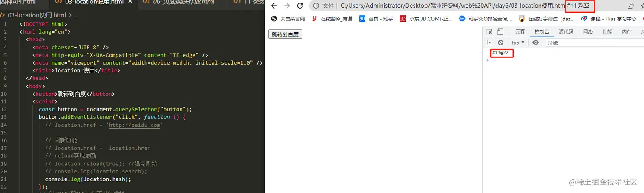Image resolution: width=644 pixels, height=193 pixels.
Task: Click the </head> closing tag line
Action: click(37, 78)
